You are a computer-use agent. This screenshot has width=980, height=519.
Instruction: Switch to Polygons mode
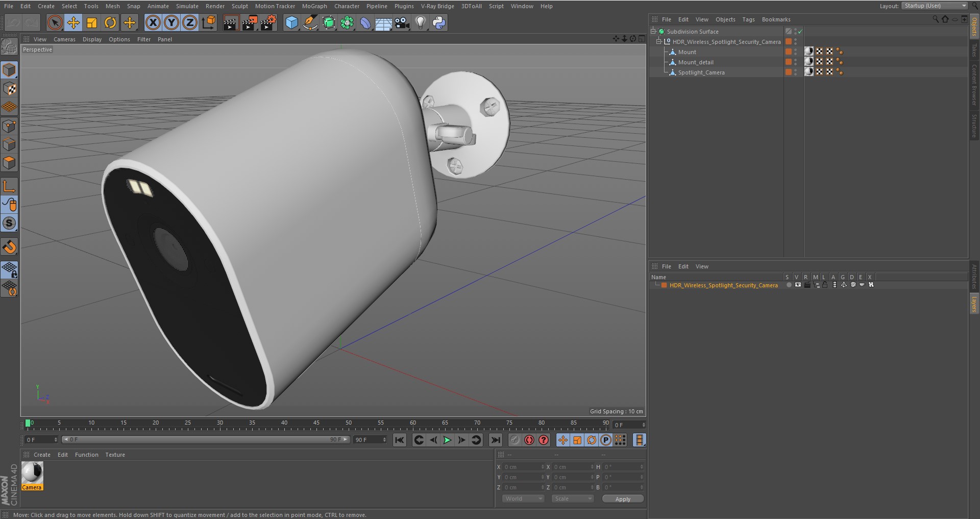tap(9, 163)
